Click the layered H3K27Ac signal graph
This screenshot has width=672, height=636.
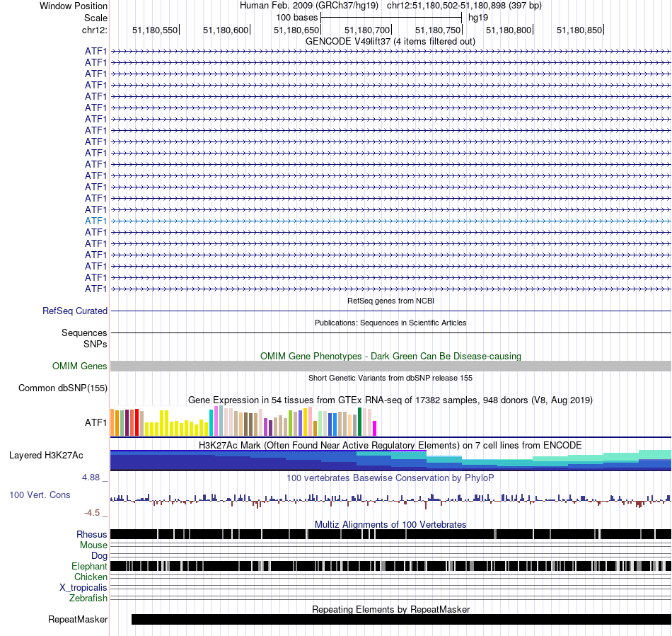pos(391,461)
